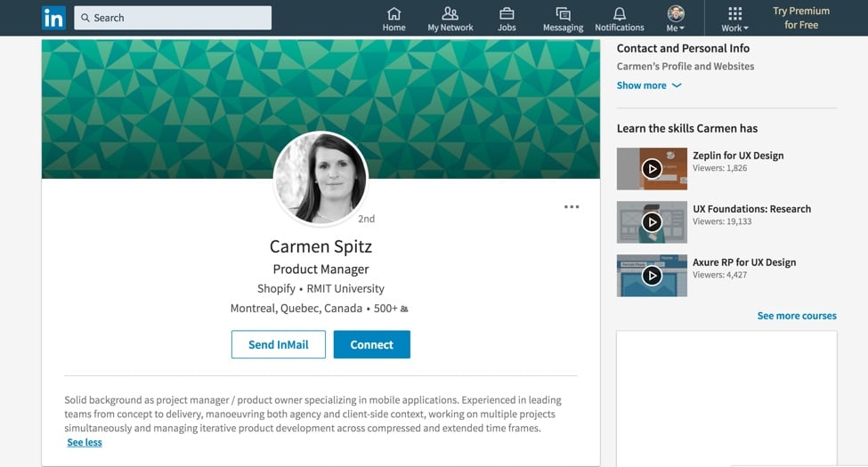Click the three-dot More actions icon
The width and height of the screenshot is (868, 467).
tap(572, 207)
